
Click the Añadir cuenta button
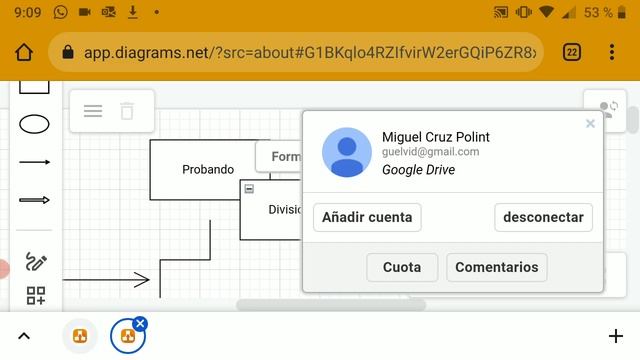[367, 217]
